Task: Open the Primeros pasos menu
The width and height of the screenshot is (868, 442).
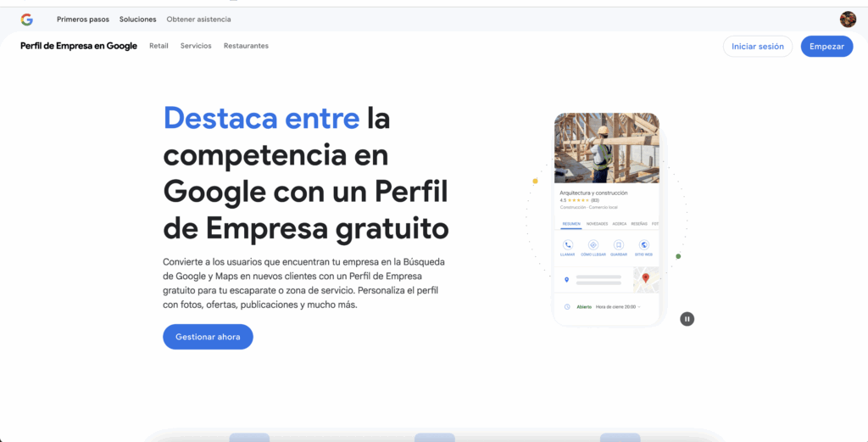Action: 83,20
